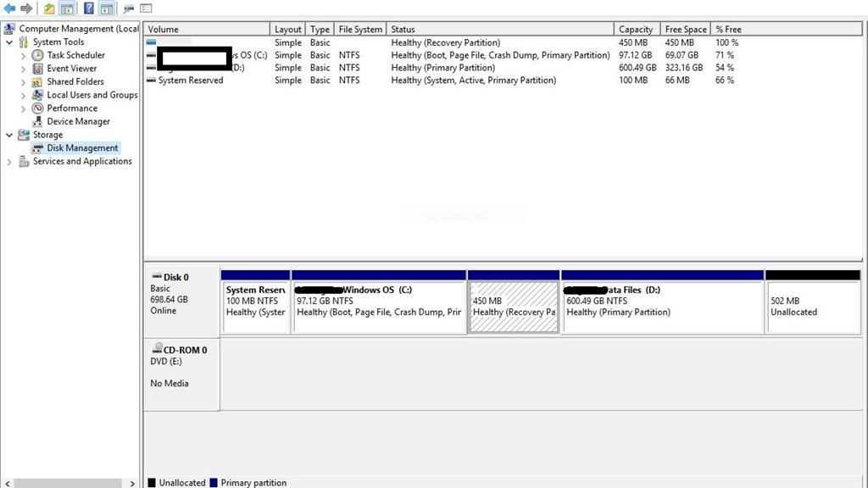Select Windows OS (C:) partition block

[x=379, y=302]
